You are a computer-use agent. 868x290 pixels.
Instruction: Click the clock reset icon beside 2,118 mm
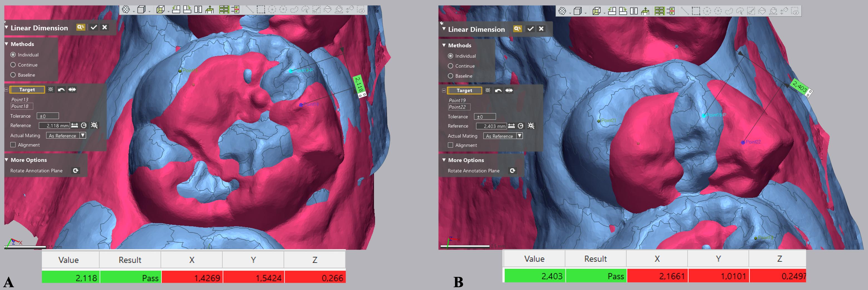coord(84,125)
